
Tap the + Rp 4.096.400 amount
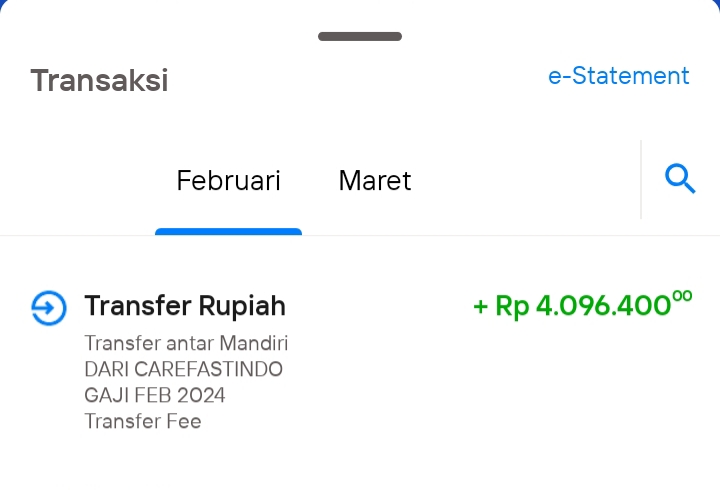click(582, 305)
